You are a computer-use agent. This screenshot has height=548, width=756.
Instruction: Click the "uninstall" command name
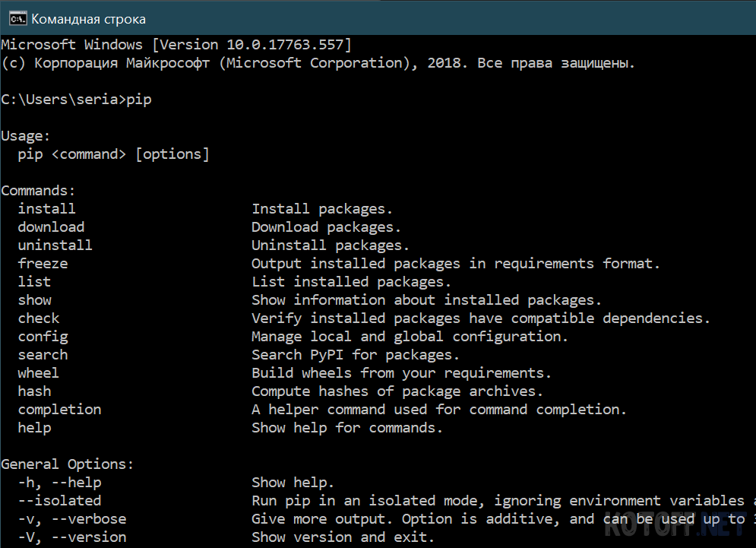pos(55,245)
